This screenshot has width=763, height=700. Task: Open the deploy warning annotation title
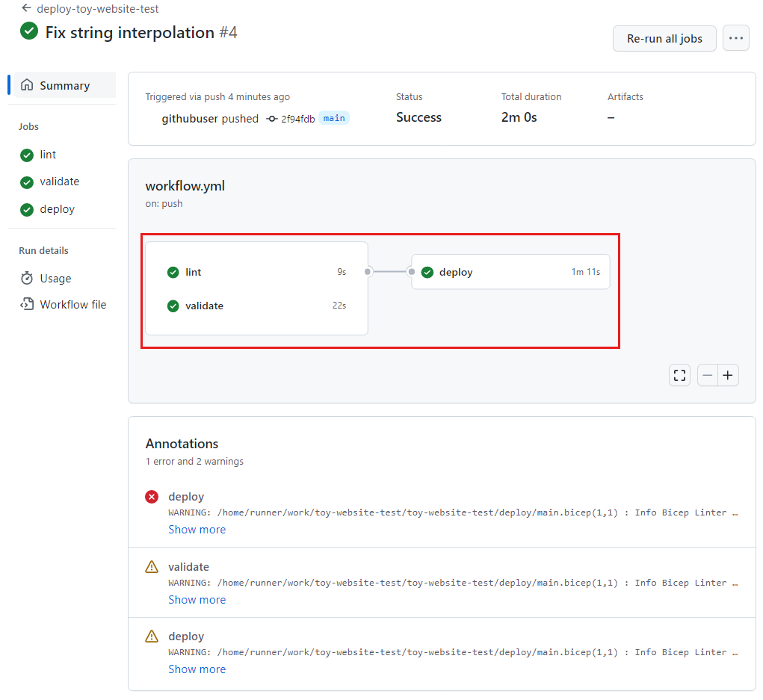pyautogui.click(x=186, y=636)
